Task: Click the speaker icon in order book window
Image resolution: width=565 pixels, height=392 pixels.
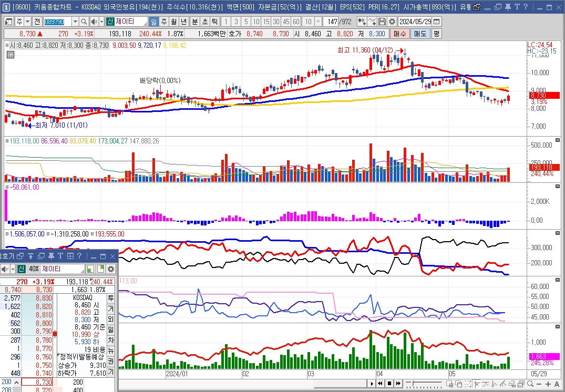Action: click(x=5, y=269)
